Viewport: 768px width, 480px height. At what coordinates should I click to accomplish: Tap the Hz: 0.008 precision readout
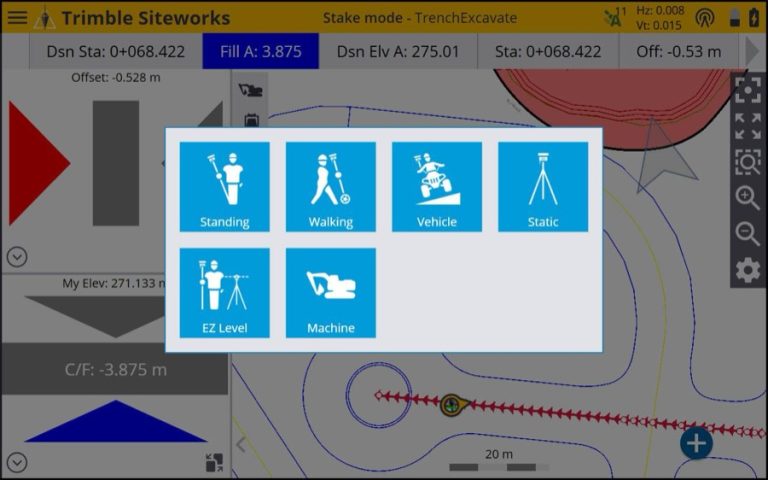click(x=660, y=10)
